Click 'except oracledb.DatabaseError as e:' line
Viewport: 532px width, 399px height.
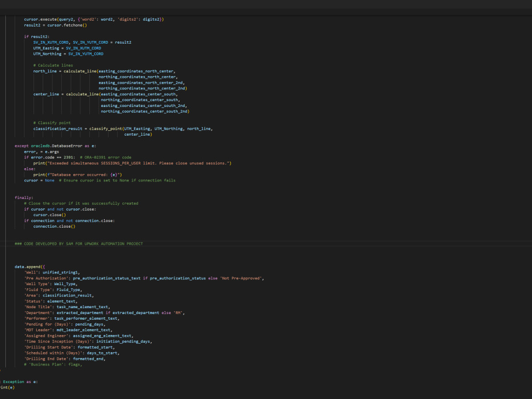(x=55, y=146)
